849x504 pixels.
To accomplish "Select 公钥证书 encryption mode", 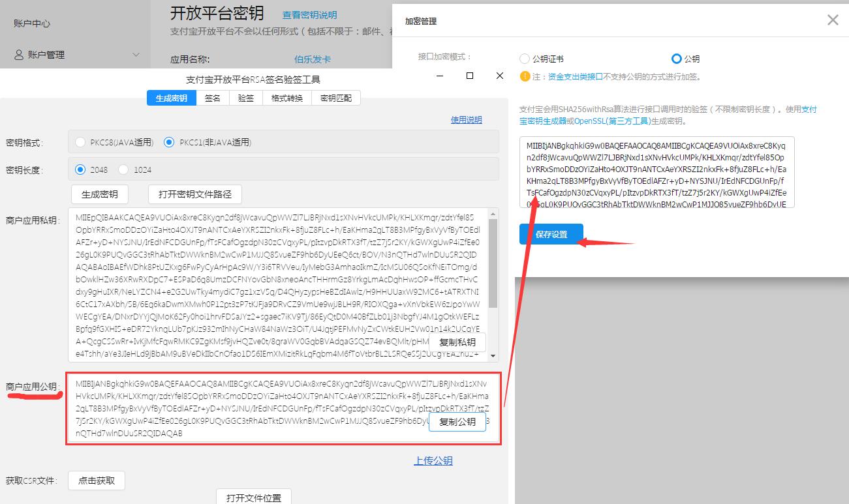I will click(524, 58).
